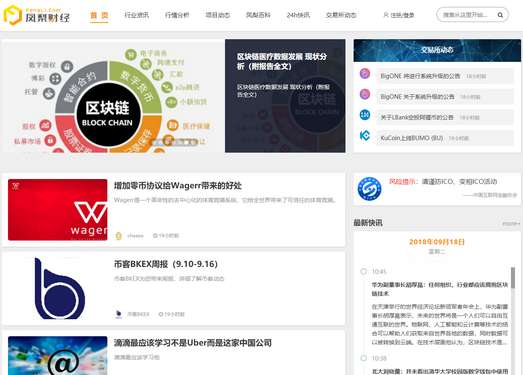This screenshot has width=523, height=375.
Task: Click the 凤梨财经 pineapple logo
Action: tap(37, 15)
